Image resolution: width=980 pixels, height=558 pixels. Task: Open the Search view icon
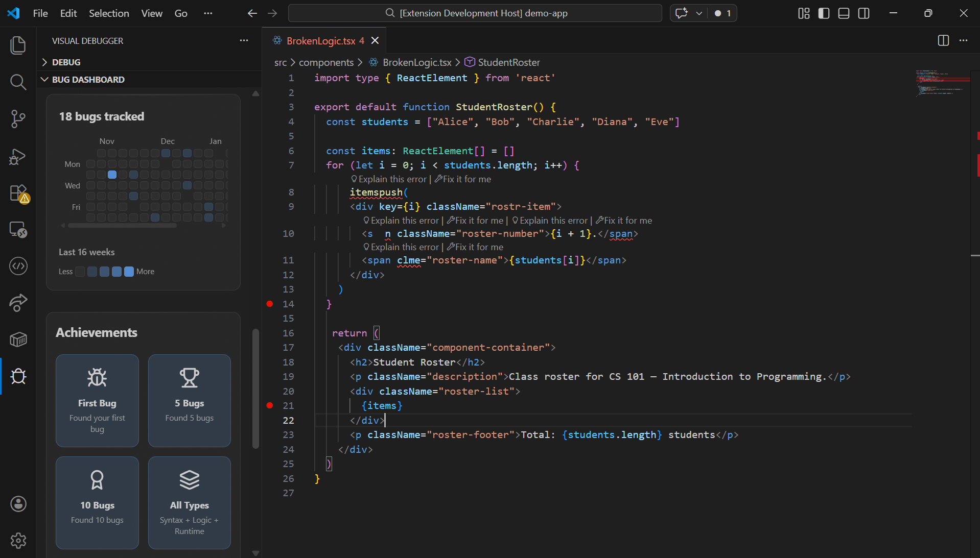click(18, 82)
